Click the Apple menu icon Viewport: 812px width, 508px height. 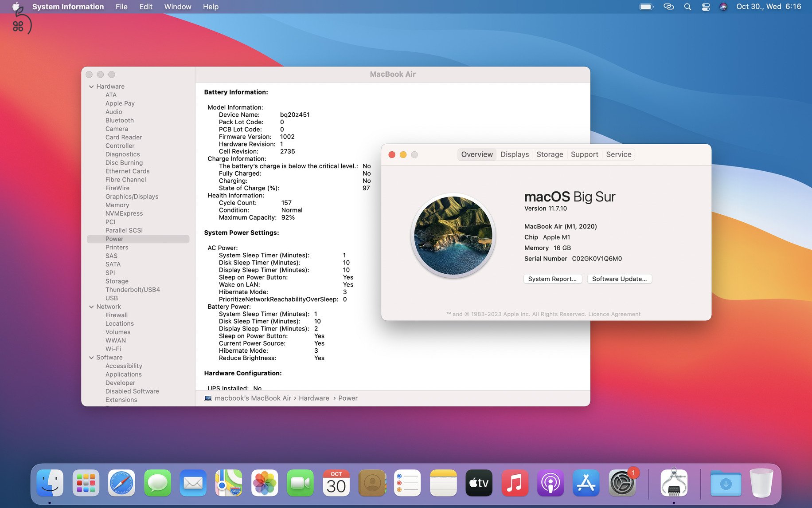(16, 7)
